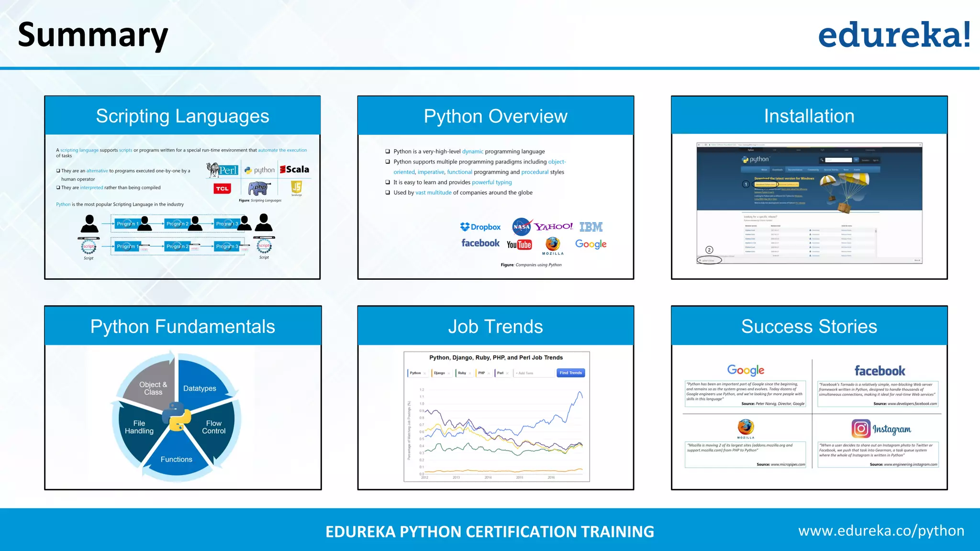Image resolution: width=980 pixels, height=551 pixels.
Task: Click the Dropbox logo
Action: 480,227
